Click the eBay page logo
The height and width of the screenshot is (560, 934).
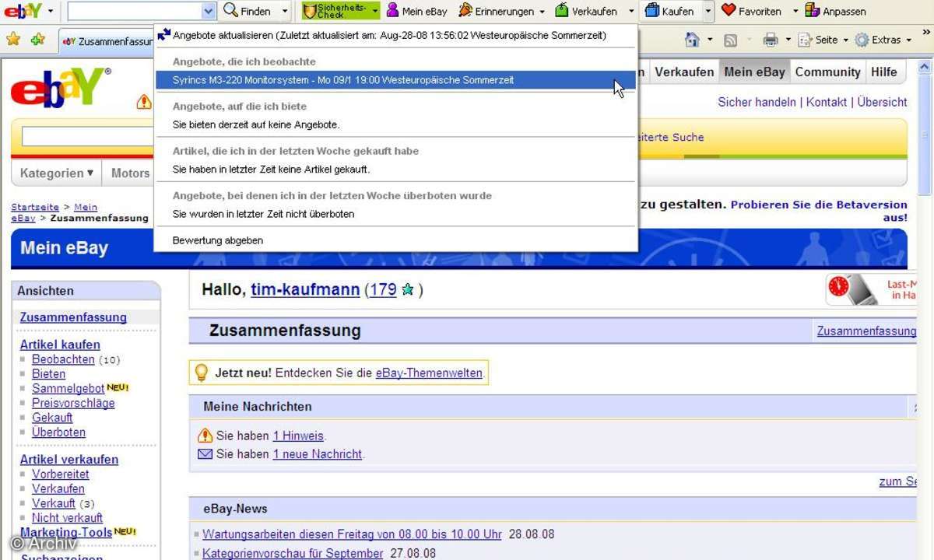pyautogui.click(x=61, y=86)
